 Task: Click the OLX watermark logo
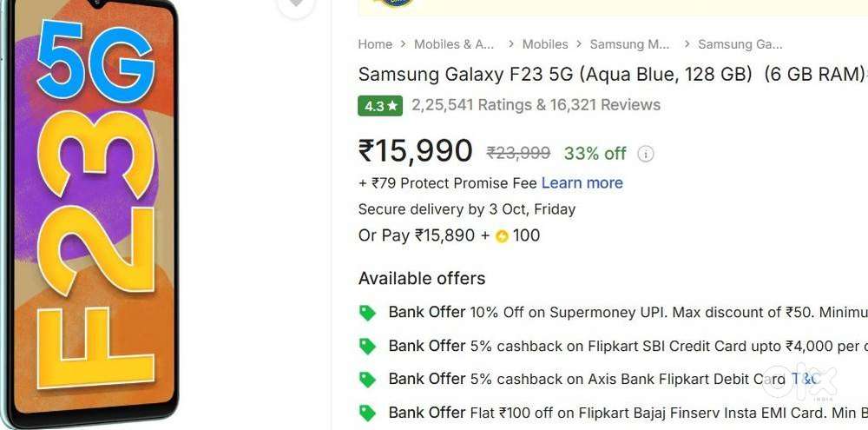pos(823,382)
